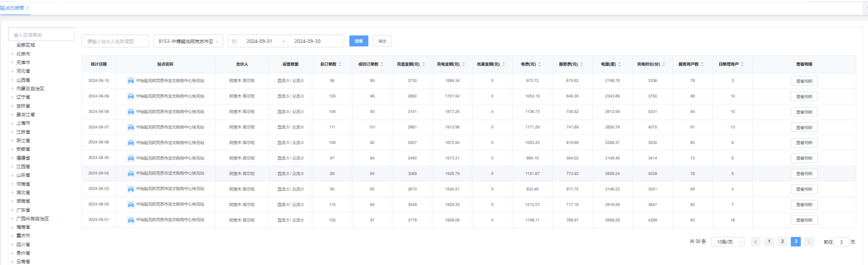Click station car icon in 2024-09-07 row
The image size is (868, 265).
click(x=130, y=127)
